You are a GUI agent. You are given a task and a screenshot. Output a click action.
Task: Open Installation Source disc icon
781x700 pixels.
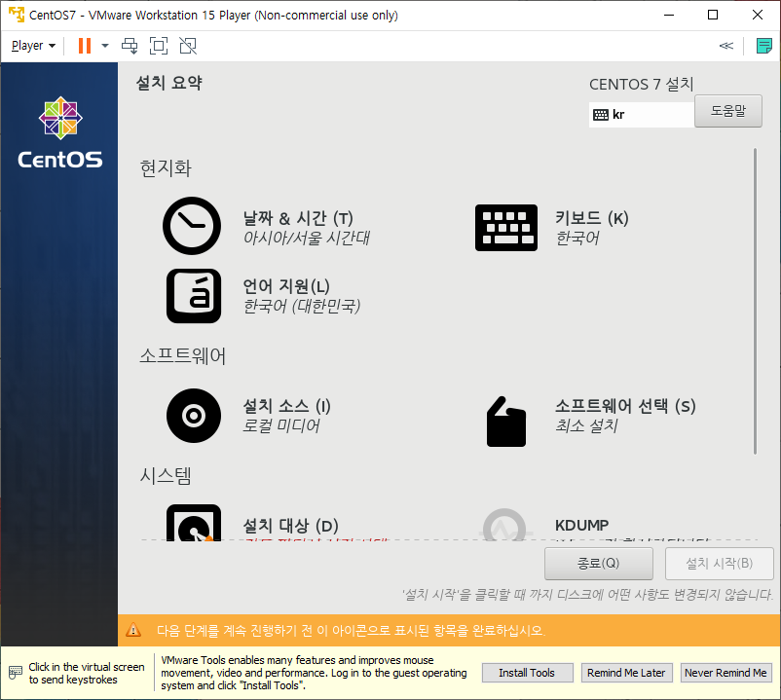pyautogui.click(x=194, y=416)
